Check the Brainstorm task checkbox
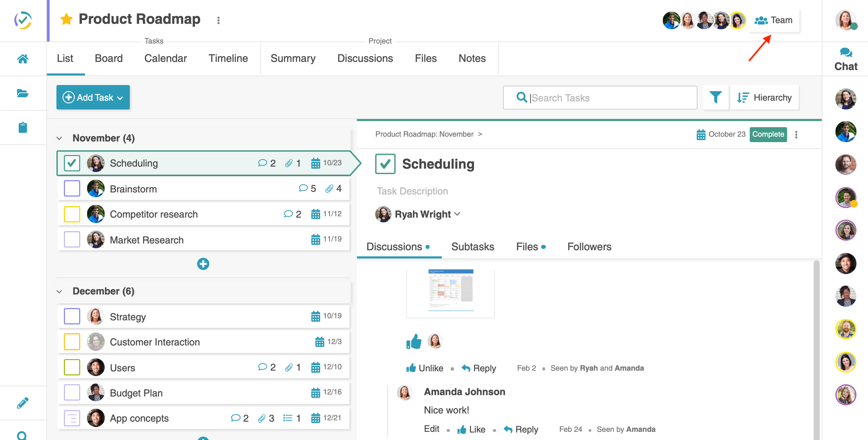The height and width of the screenshot is (440, 868). [72, 189]
